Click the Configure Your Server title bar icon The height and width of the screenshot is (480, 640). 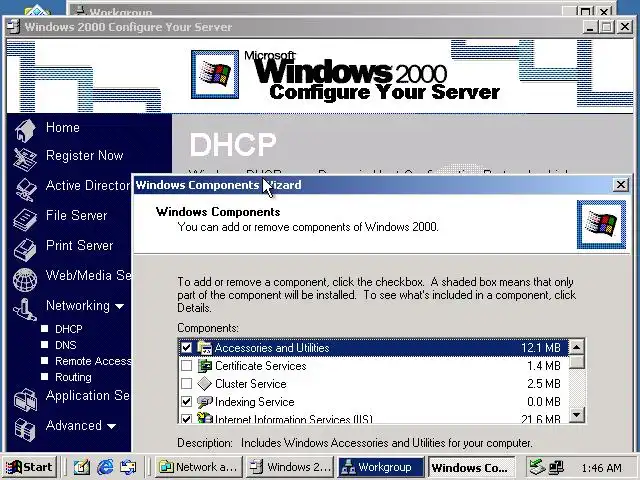13,27
